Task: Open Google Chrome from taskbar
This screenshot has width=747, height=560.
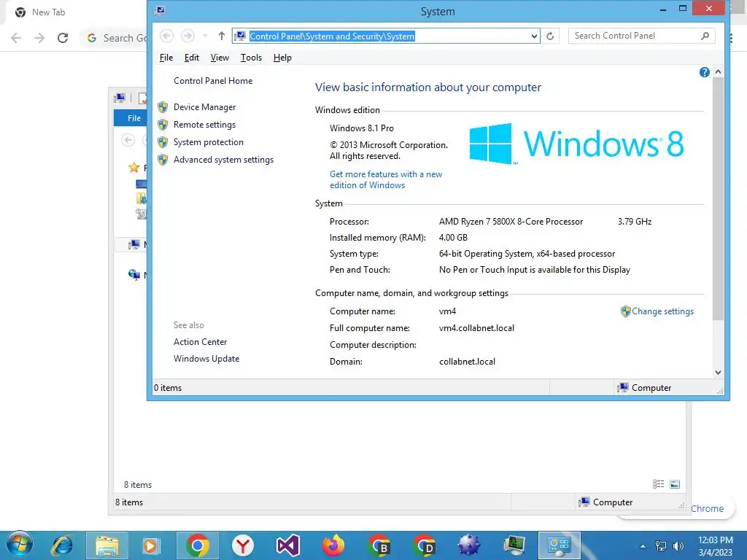Action: (x=198, y=545)
